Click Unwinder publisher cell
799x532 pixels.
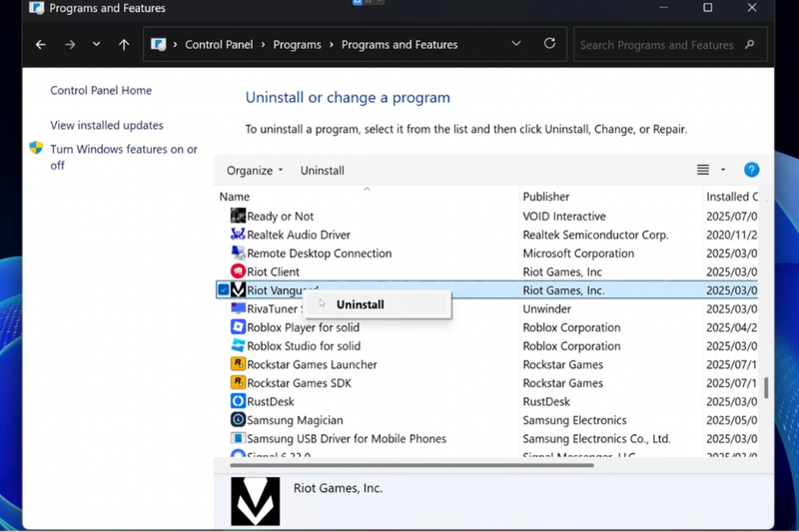pos(546,308)
